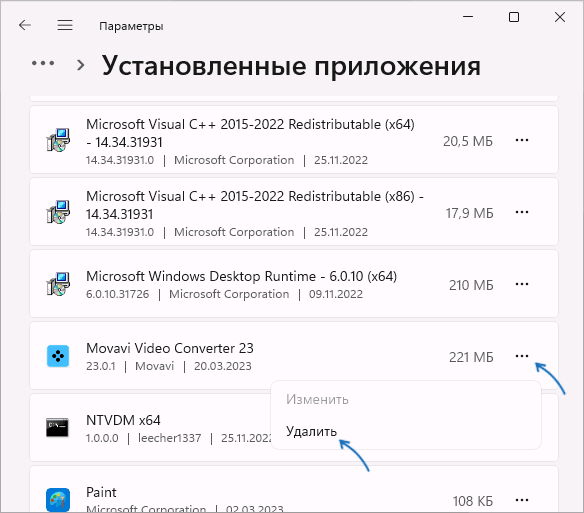The image size is (584, 513).
Task: Open three-dot menu for Paint
Action: (x=522, y=500)
